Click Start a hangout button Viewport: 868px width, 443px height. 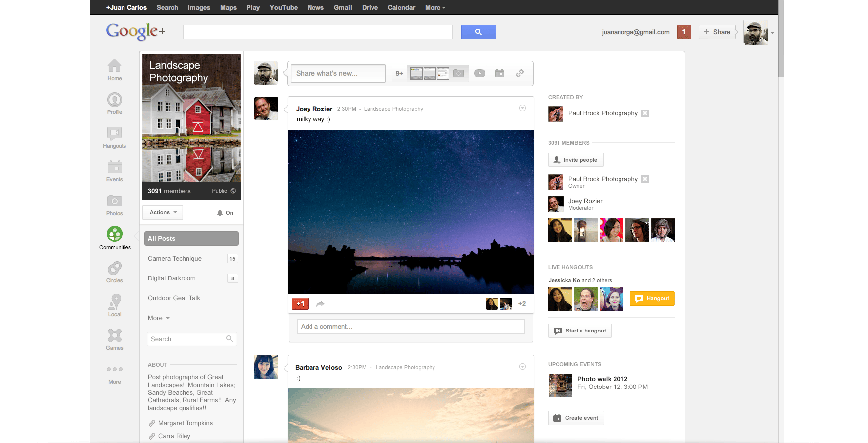580,331
